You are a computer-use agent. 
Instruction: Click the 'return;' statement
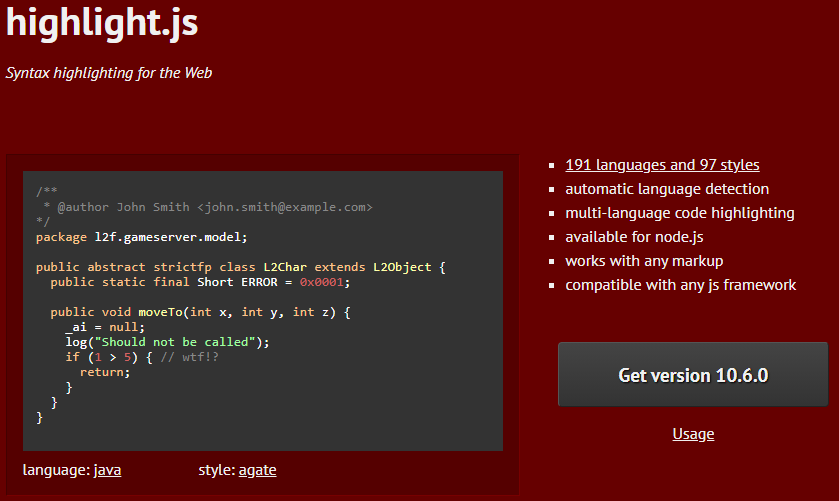pos(105,372)
